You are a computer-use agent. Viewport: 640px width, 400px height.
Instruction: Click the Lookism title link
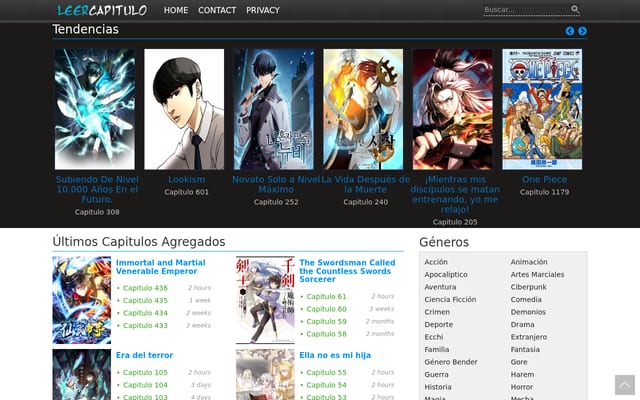click(x=187, y=180)
